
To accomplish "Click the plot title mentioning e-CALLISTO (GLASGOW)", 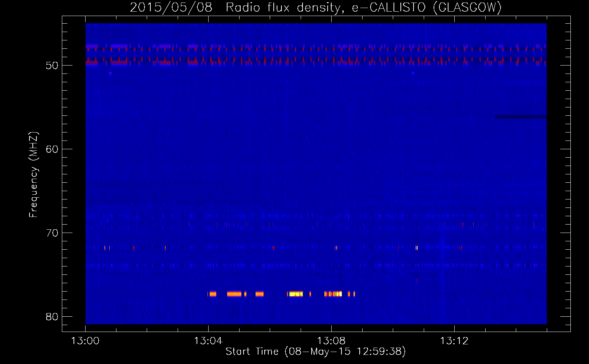I will (316, 7).
